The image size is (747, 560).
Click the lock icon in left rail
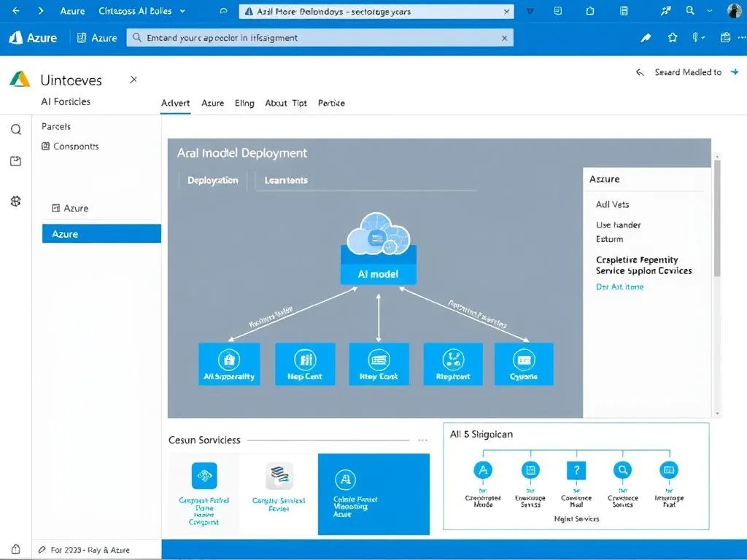click(16, 550)
